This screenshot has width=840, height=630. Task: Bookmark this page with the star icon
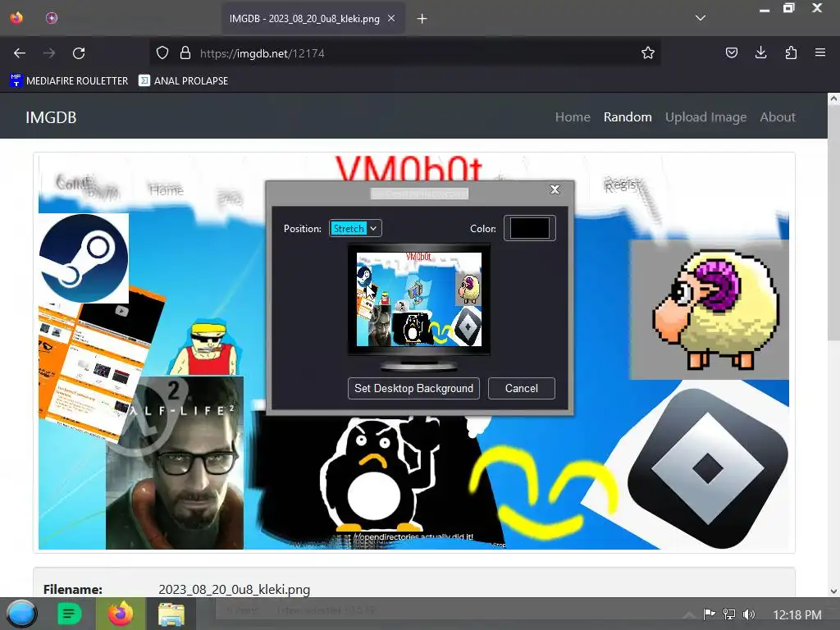click(648, 53)
